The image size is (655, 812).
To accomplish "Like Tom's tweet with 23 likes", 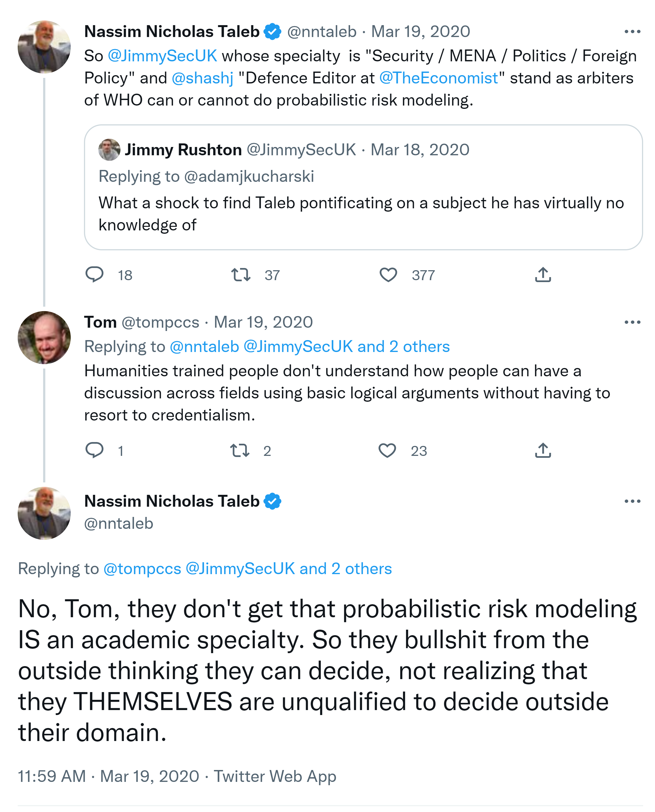I will pos(387,450).
